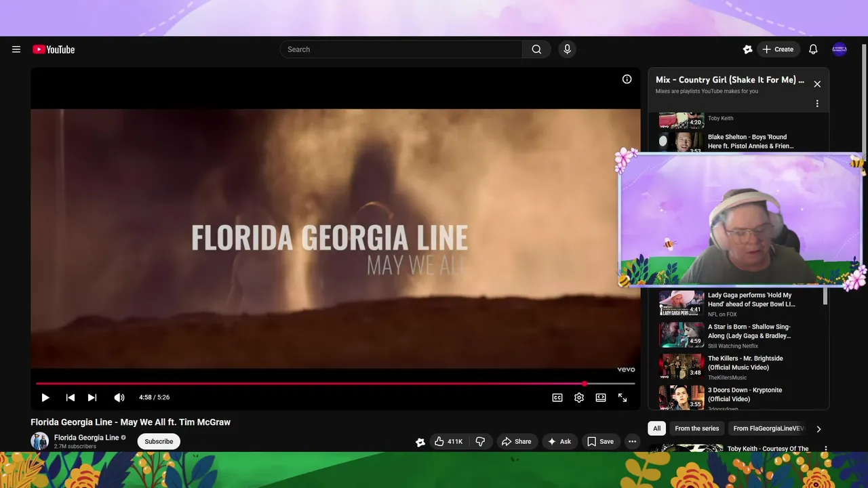Subscribe to Florida Georgia Line
Viewport: 868px width, 488px height.
coord(159,441)
